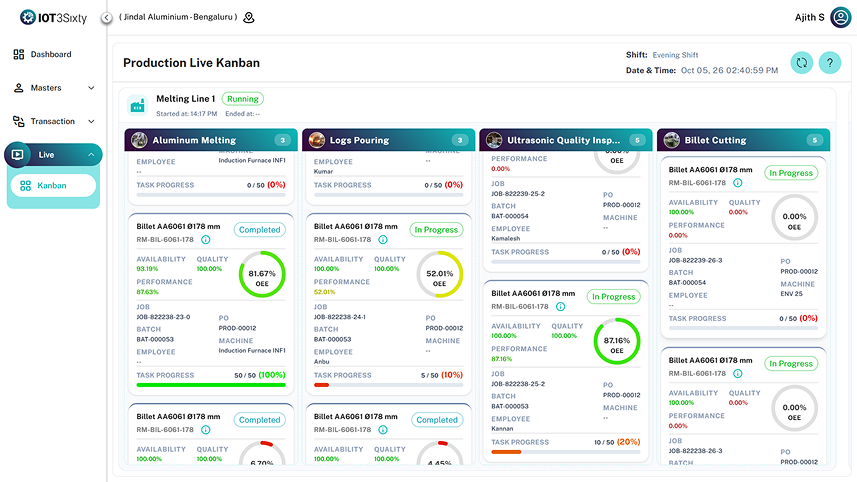
Task: Open the help question mark button
Action: point(830,63)
